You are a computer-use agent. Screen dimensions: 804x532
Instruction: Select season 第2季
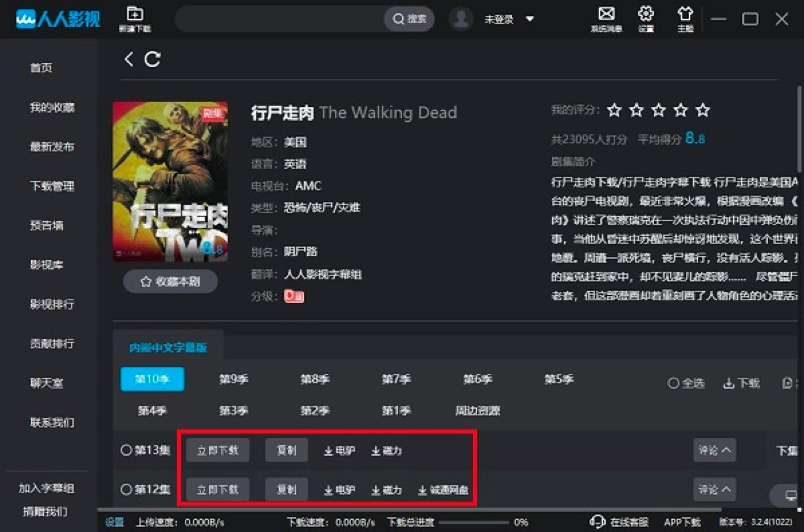click(315, 410)
